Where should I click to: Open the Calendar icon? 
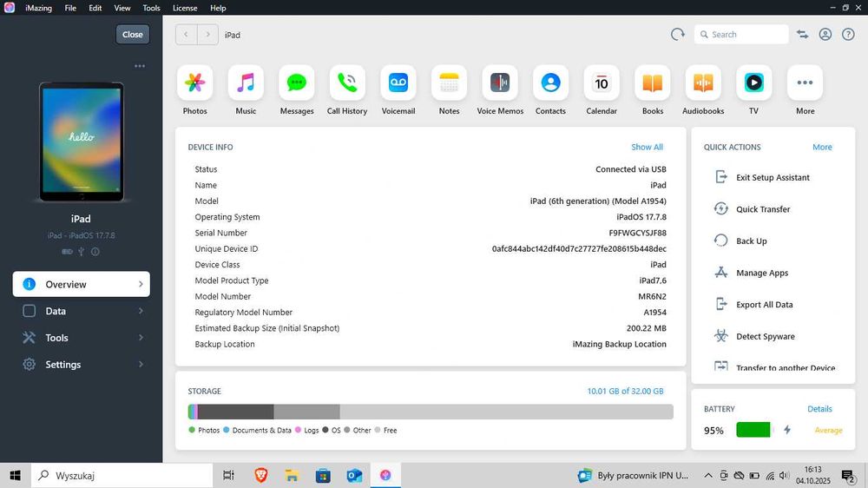point(602,83)
